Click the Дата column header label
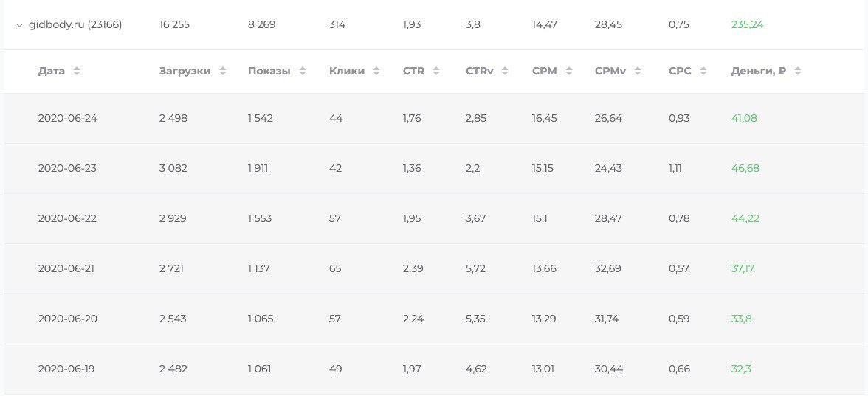The image size is (868, 396). [52, 72]
